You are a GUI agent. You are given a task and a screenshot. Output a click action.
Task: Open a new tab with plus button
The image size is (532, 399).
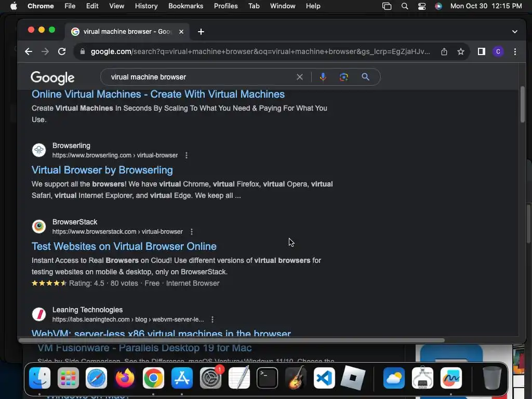pyautogui.click(x=201, y=32)
